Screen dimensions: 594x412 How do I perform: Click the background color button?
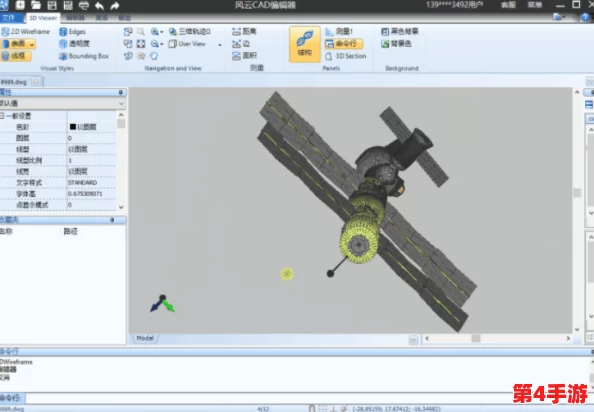tap(396, 44)
